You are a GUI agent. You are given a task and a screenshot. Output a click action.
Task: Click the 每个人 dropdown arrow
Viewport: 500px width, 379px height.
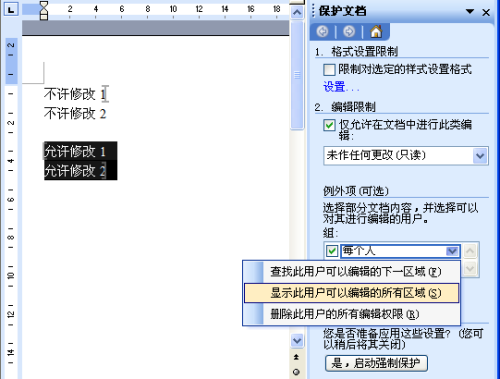click(x=452, y=251)
